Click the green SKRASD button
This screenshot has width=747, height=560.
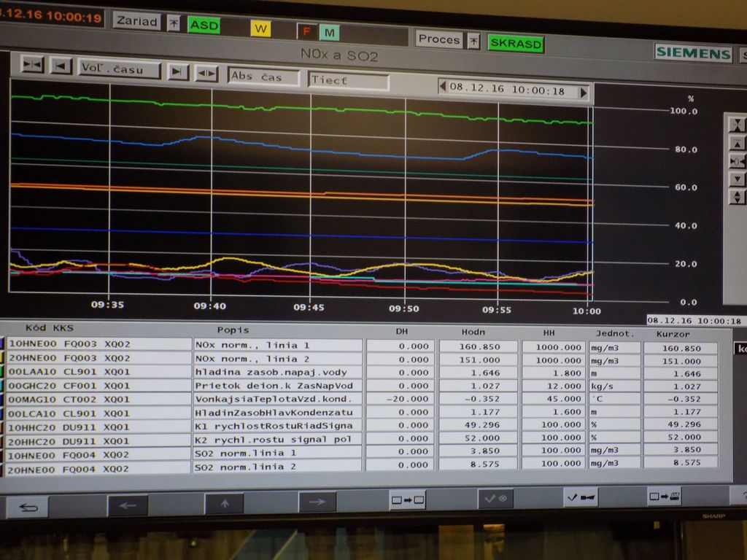pos(515,44)
